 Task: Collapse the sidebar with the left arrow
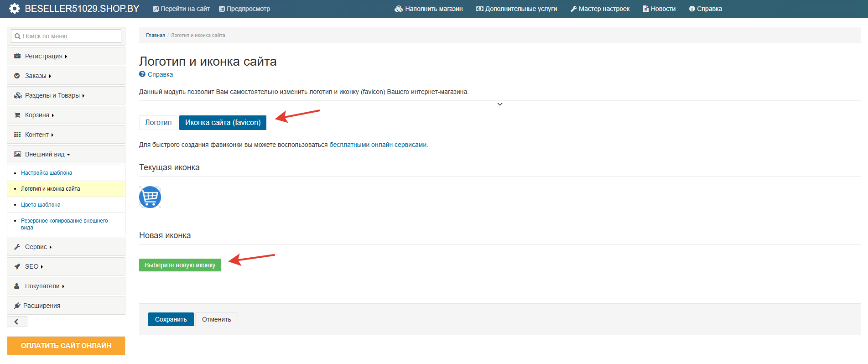point(17,322)
